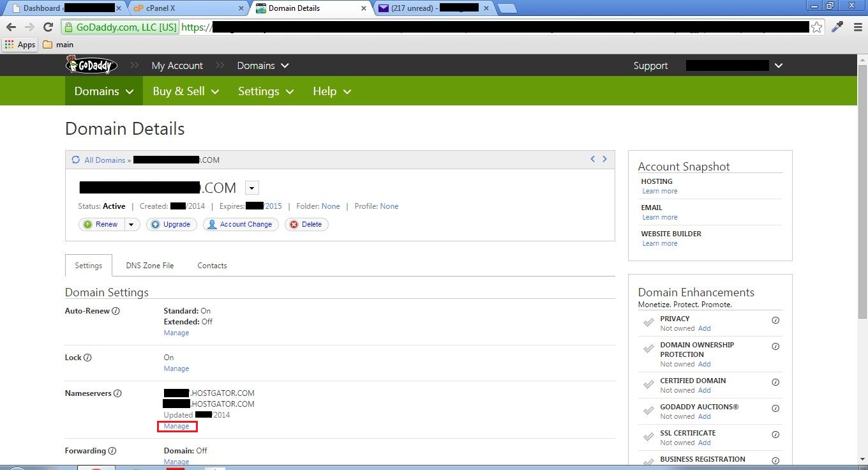Viewport: 868px width, 470px height.
Task: Expand dropdown beside domain name
Action: coord(252,188)
